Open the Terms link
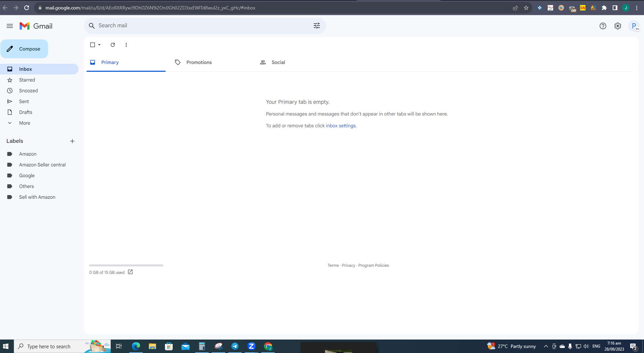This screenshot has width=644, height=353. coord(333,265)
